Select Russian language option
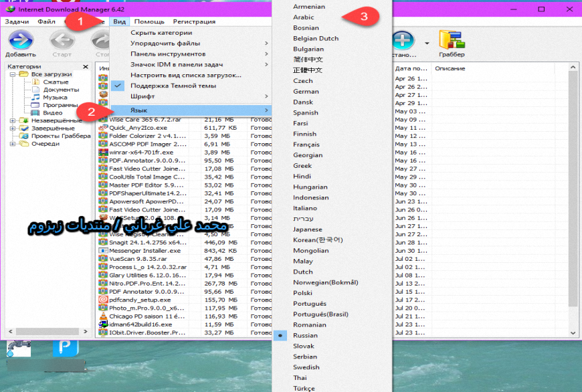Viewport: 582px width, 392px height. (x=305, y=336)
